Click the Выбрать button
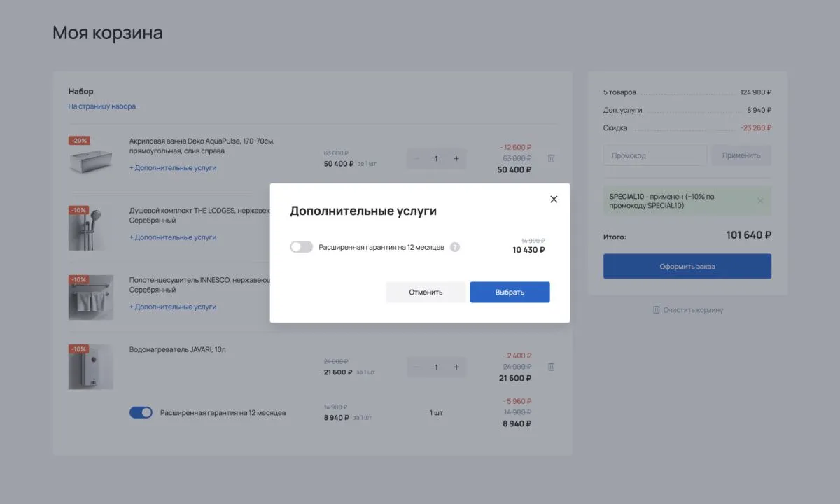Image resolution: width=840 pixels, height=504 pixels. point(510,292)
